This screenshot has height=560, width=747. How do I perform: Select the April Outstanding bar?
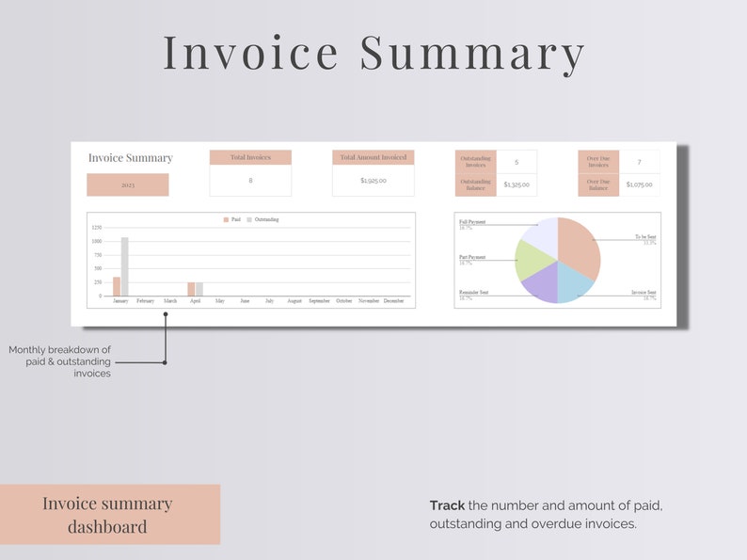tap(199, 289)
